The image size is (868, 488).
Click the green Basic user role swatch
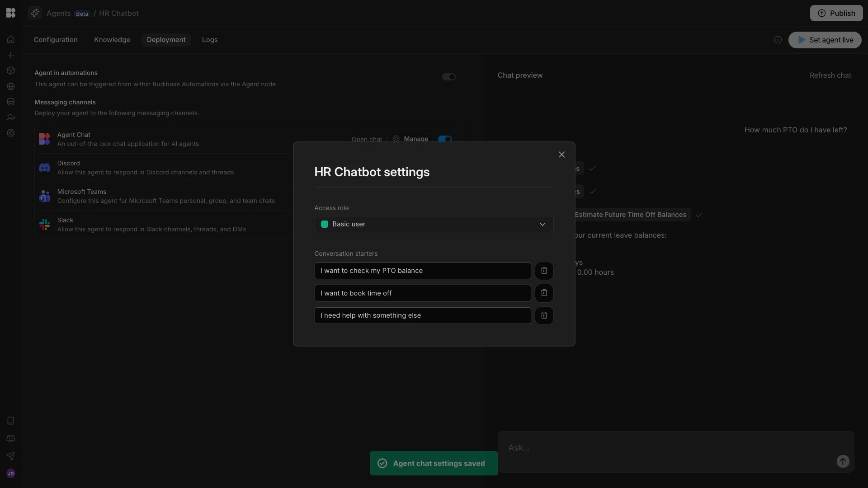point(324,224)
